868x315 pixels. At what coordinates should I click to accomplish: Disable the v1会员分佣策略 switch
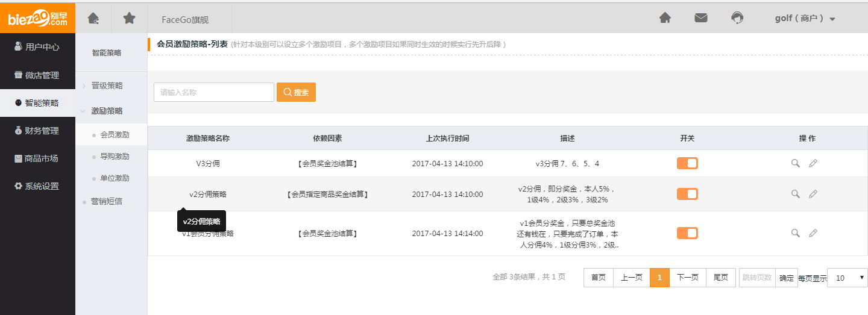tap(687, 233)
